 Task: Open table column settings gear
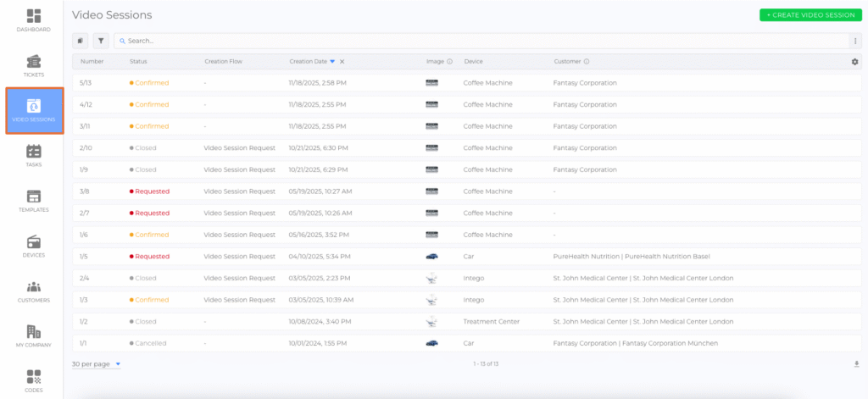coord(854,61)
